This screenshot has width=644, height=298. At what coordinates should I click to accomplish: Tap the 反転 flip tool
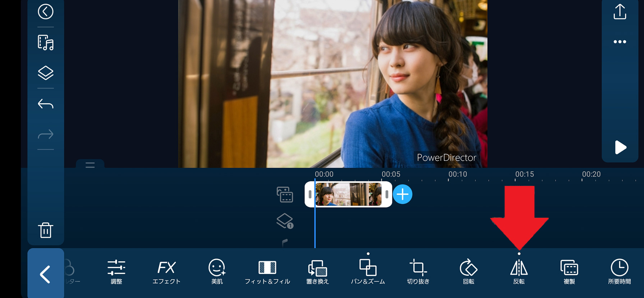coord(519,272)
